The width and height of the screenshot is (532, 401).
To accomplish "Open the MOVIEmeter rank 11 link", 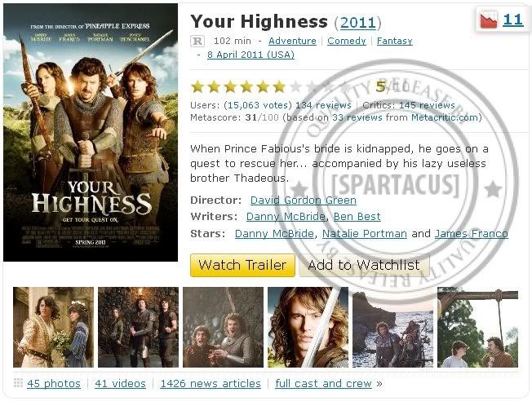I will (512, 20).
